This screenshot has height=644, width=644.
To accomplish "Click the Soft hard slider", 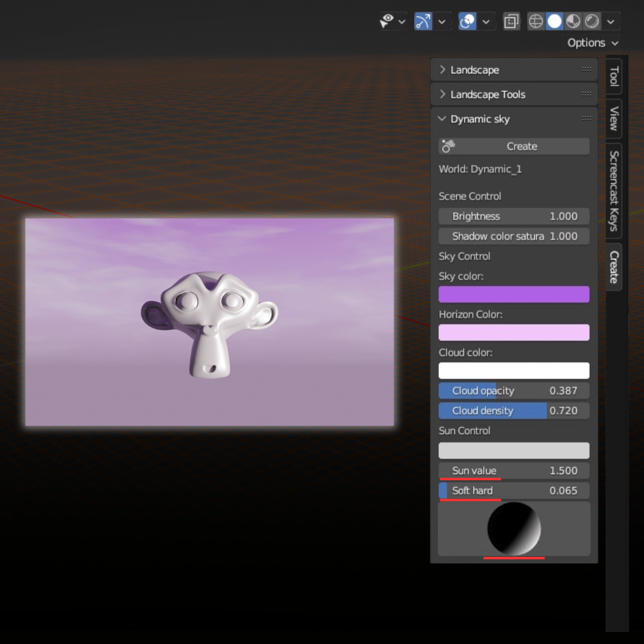I will pos(514,490).
